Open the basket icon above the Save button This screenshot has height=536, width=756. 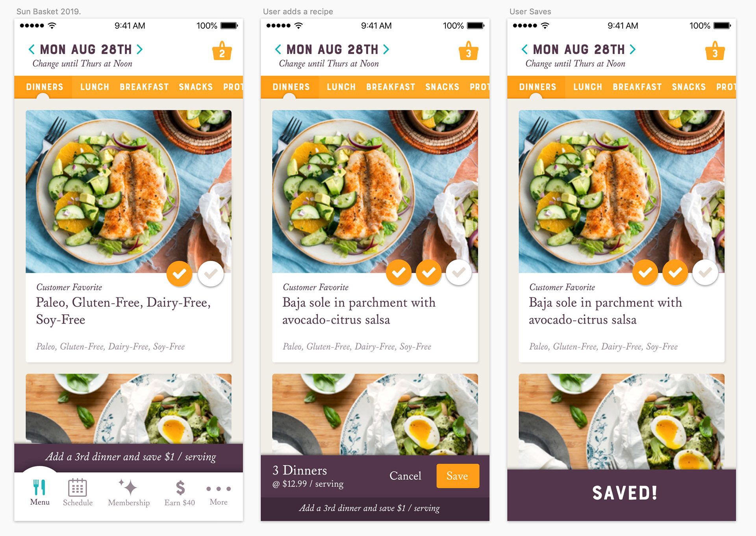(469, 50)
